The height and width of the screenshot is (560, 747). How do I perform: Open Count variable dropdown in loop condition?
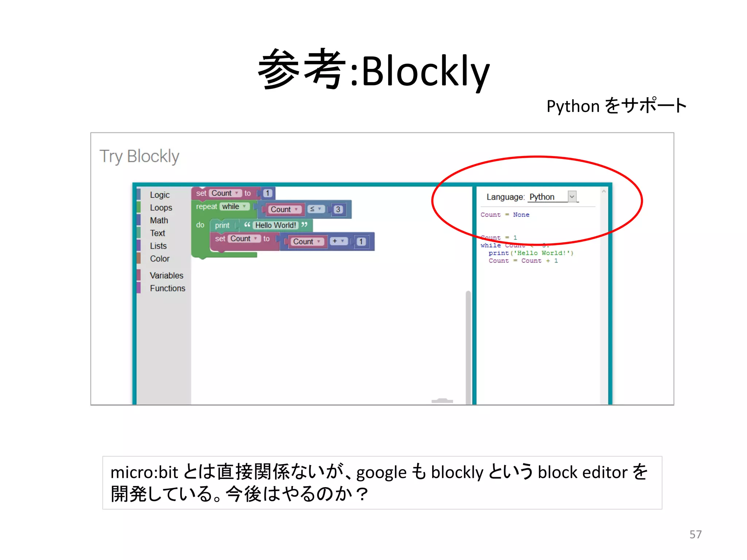285,209
